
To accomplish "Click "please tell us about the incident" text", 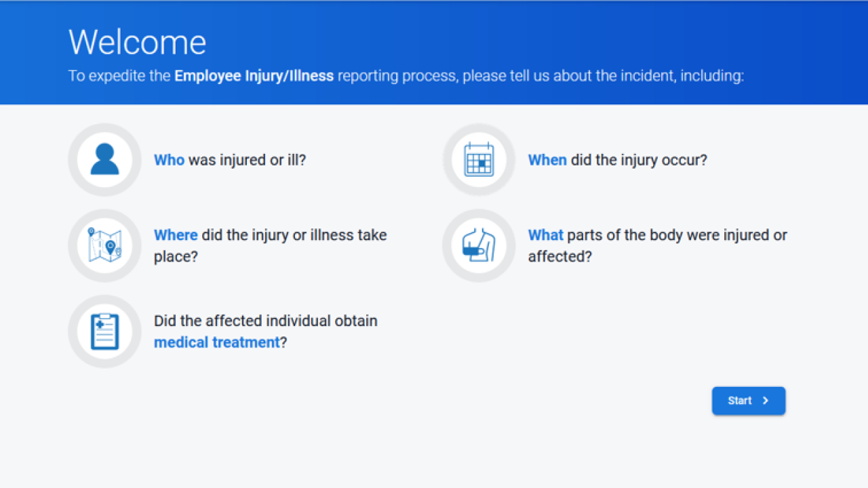I will click(x=568, y=76).
